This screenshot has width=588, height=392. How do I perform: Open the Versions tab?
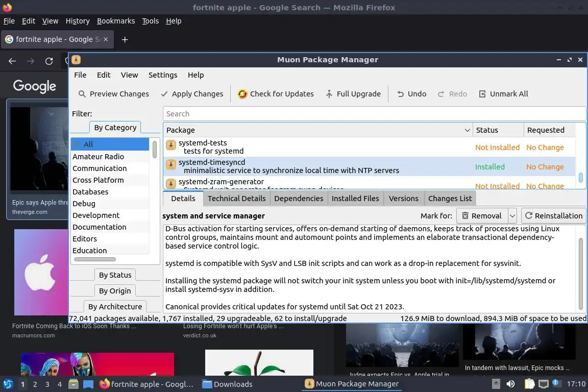click(x=404, y=199)
